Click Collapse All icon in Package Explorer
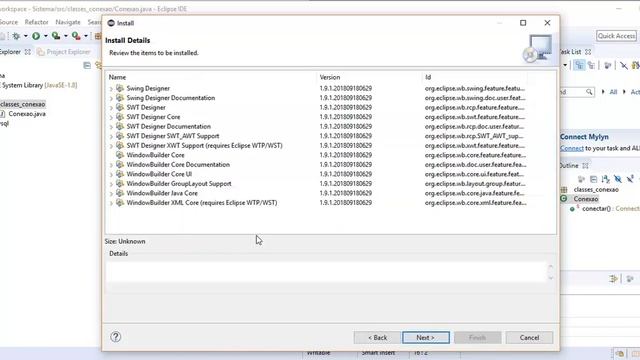 point(87,65)
